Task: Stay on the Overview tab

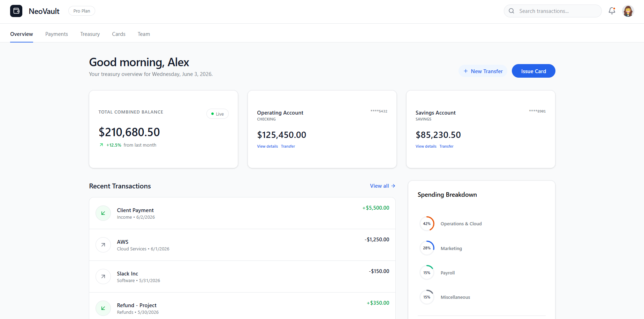Action: point(22,34)
